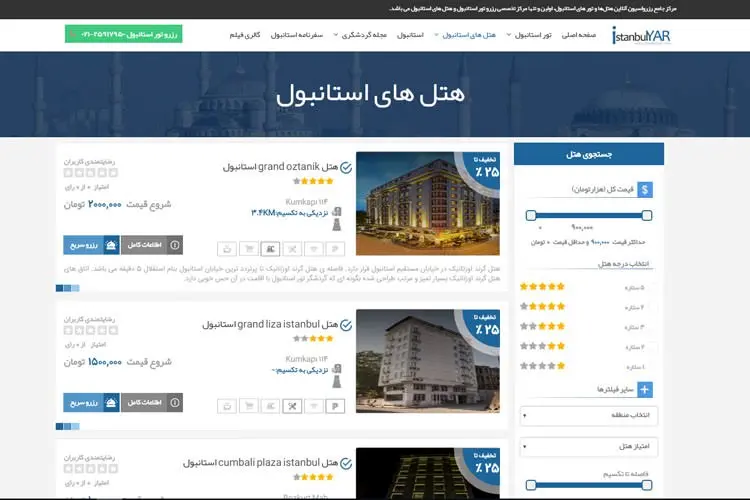Open the grand oztanik hotel title link
750x500 pixels.
280,167
